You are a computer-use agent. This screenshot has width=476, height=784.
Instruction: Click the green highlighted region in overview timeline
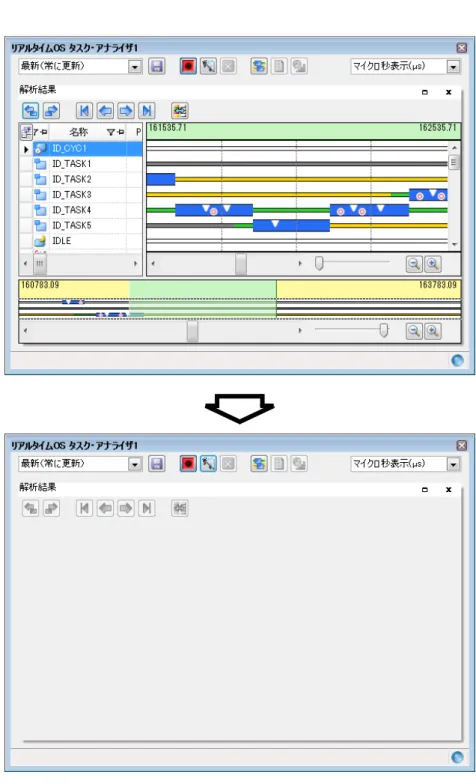202,299
